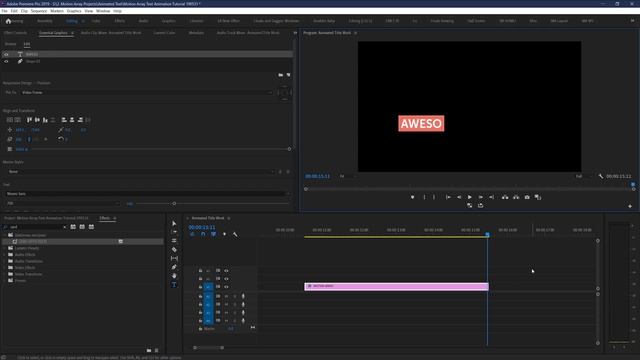The width and height of the screenshot is (640, 360).
Task: Click Go to Out point
Action: (491, 197)
